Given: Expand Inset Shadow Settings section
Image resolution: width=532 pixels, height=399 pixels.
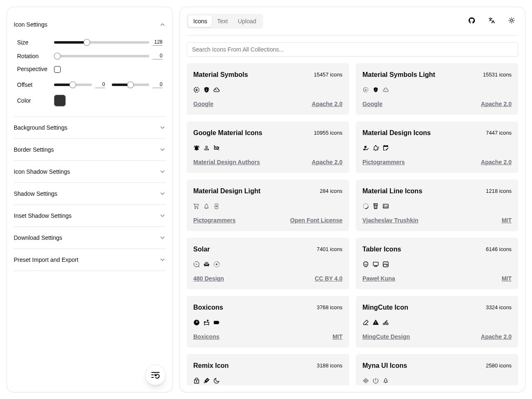Looking at the screenshot, I should click(x=90, y=216).
